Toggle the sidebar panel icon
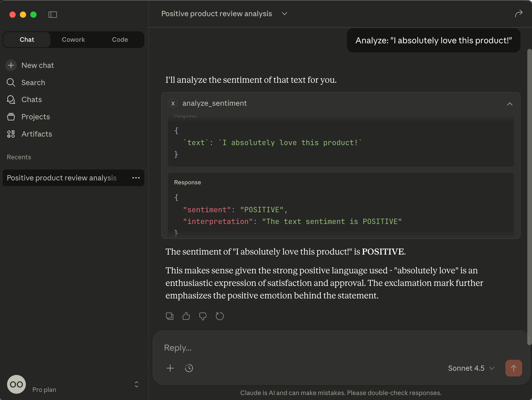The width and height of the screenshot is (532, 400). (53, 15)
